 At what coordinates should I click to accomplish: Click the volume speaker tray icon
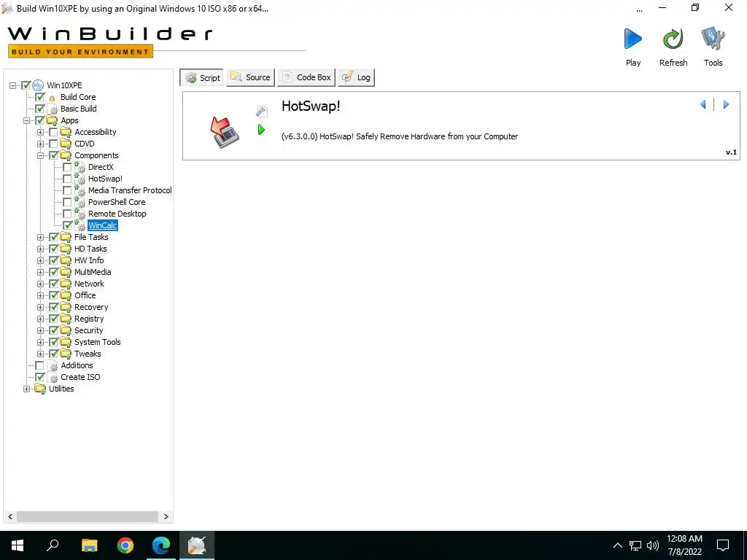coord(653,545)
